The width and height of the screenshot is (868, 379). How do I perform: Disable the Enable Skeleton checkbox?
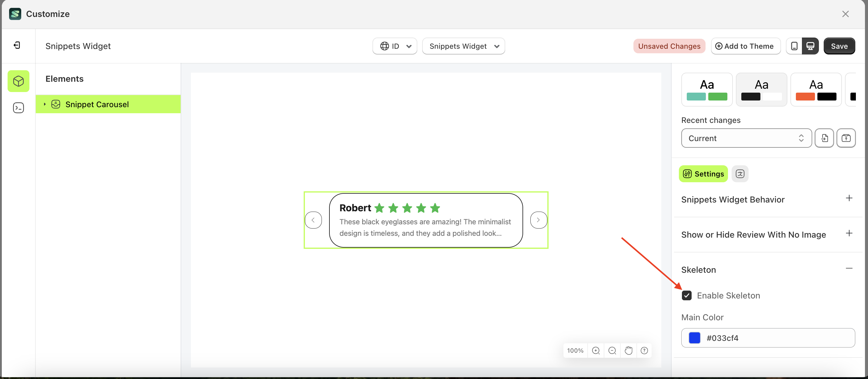[687, 295]
